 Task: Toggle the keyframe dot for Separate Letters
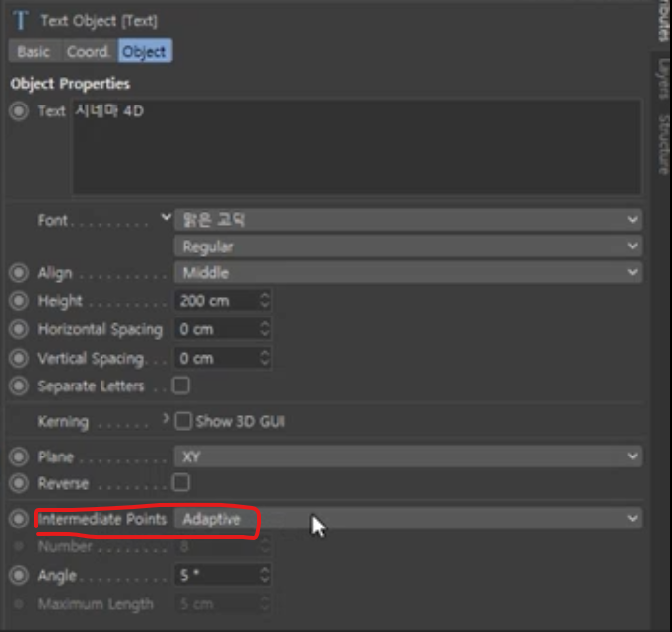click(19, 386)
